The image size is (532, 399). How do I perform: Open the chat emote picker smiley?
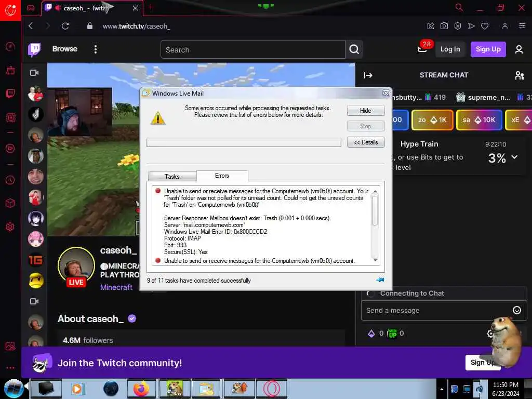(x=516, y=310)
